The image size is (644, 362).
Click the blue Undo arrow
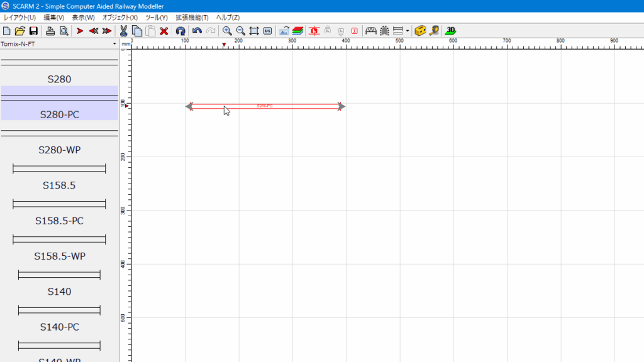(197, 31)
